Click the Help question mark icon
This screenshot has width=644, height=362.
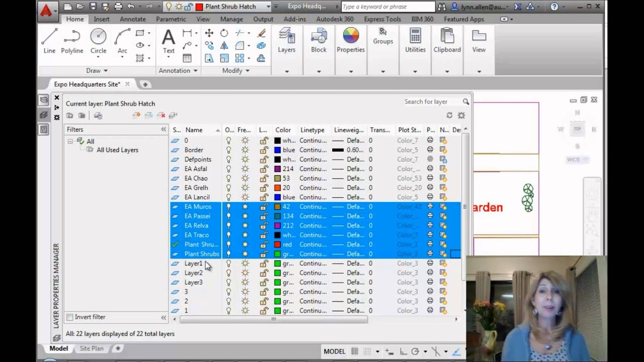coord(554,7)
